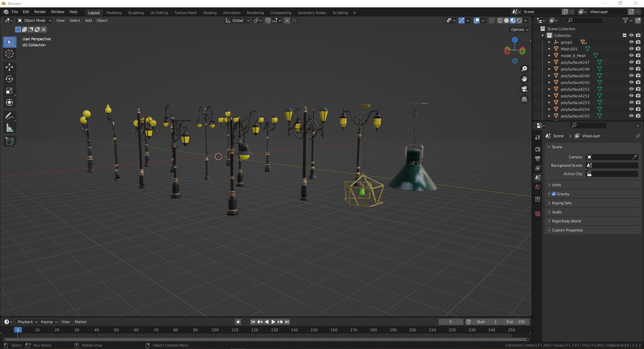
Task: Select the 3D Cursor tool
Action: click(9, 54)
